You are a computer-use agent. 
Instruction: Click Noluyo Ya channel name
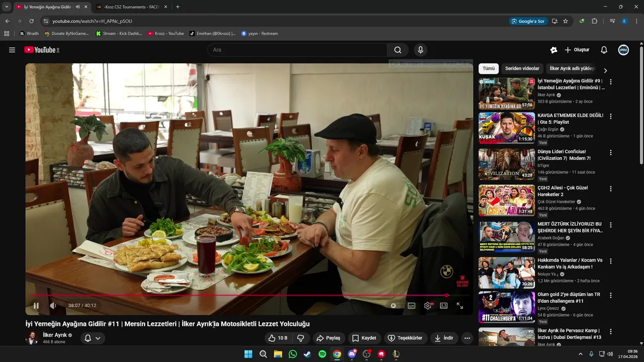[x=548, y=274]
